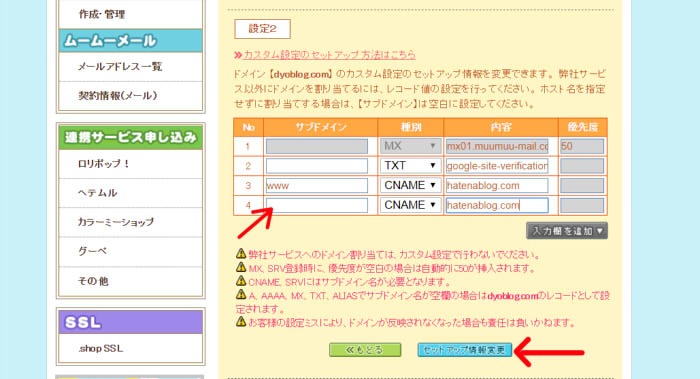
Task: Click the 設定2 label box
Action: tap(262, 29)
